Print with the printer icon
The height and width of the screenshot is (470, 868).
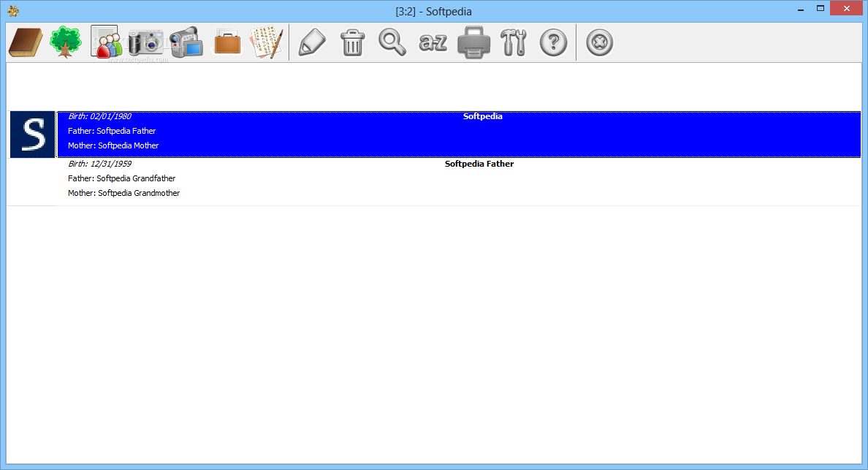[x=473, y=42]
